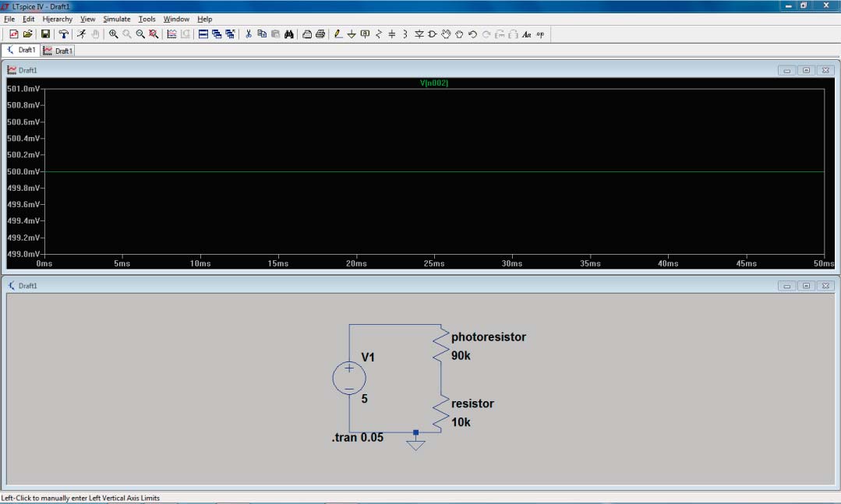Image resolution: width=841 pixels, height=504 pixels.
Task: Select the Resistor placement tool
Action: [379, 34]
